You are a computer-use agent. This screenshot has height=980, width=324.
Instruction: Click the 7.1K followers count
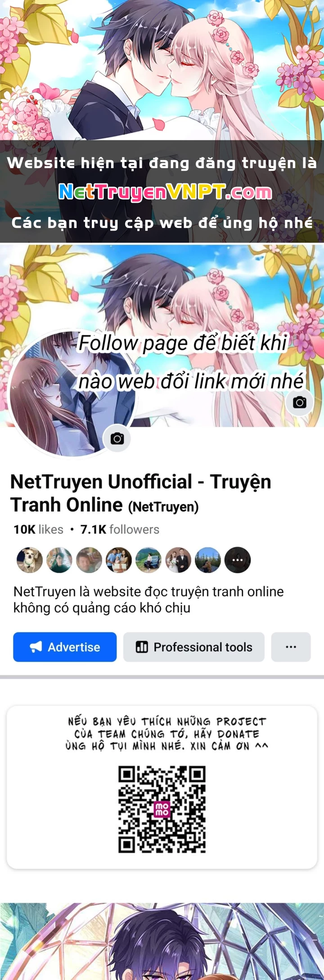coord(120,530)
